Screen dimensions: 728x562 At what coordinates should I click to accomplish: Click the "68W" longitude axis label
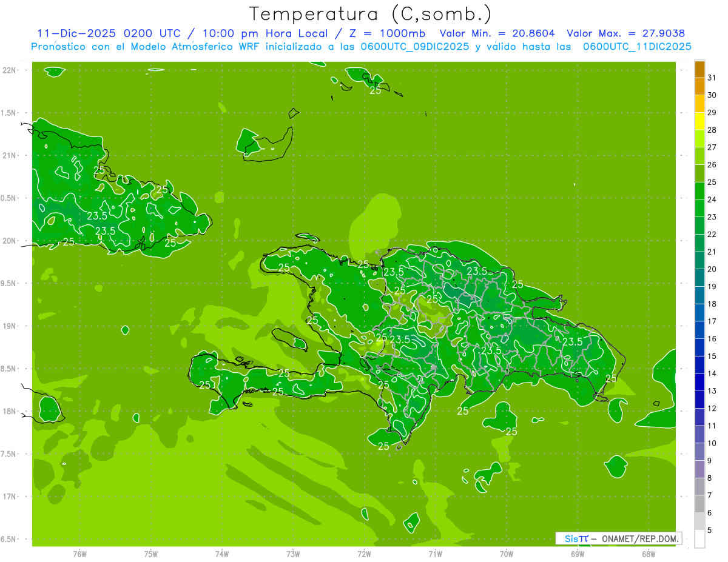point(649,554)
